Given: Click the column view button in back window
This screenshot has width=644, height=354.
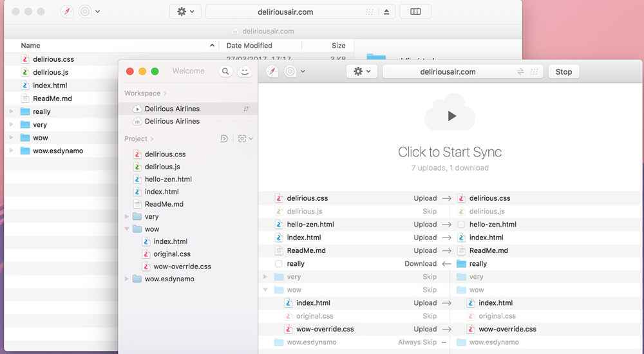Looking at the screenshot, I should pos(415,12).
